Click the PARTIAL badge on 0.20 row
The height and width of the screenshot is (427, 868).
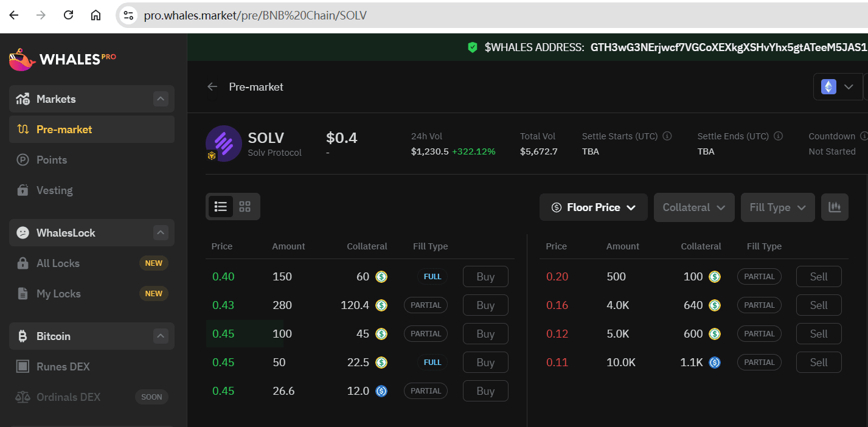(x=759, y=277)
